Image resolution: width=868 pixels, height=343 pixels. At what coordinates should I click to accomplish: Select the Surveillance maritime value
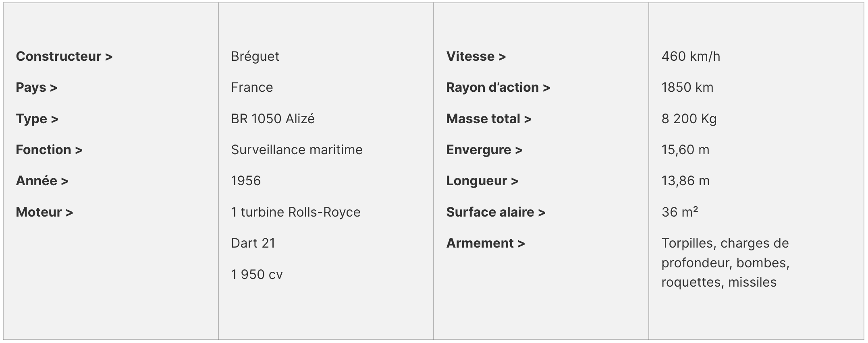tap(297, 150)
